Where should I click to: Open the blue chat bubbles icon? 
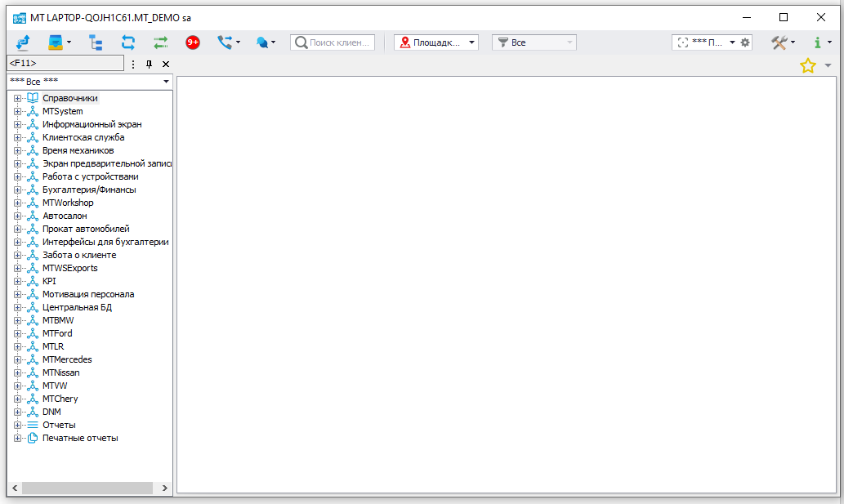click(x=261, y=42)
